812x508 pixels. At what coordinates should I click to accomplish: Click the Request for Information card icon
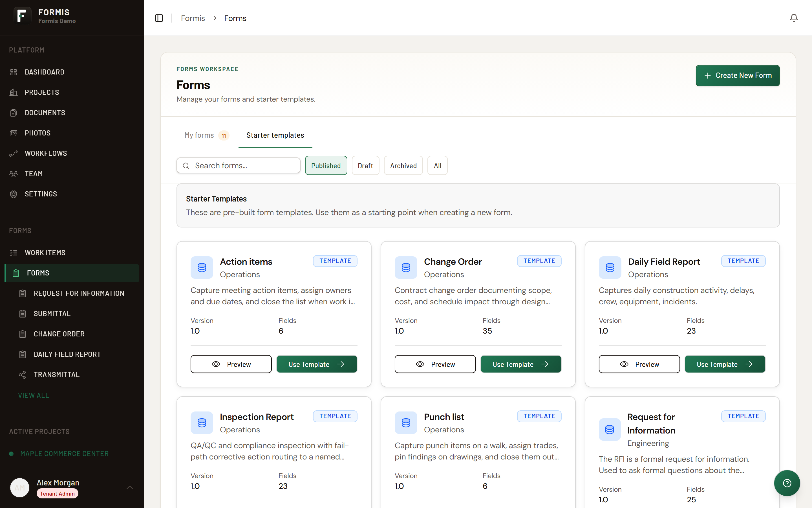coord(610,429)
